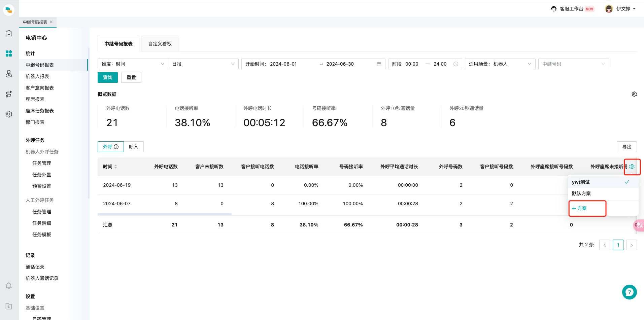Click the 导出 button

[x=627, y=147]
